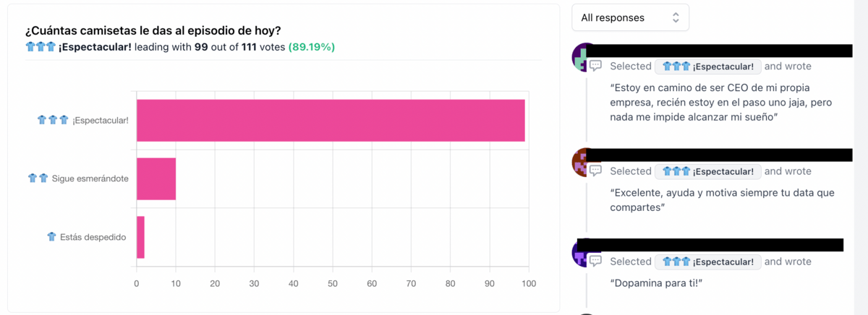Click ¡Espectacular! tag in the CEO quote response
Screen dimensions: 868x315
point(707,66)
